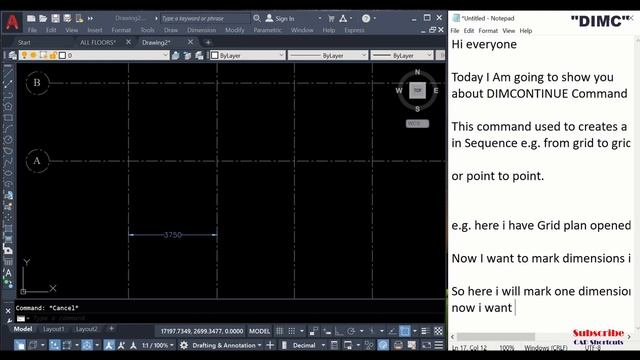
Task: Click the command line customize wrench icon
Action: tap(8, 320)
